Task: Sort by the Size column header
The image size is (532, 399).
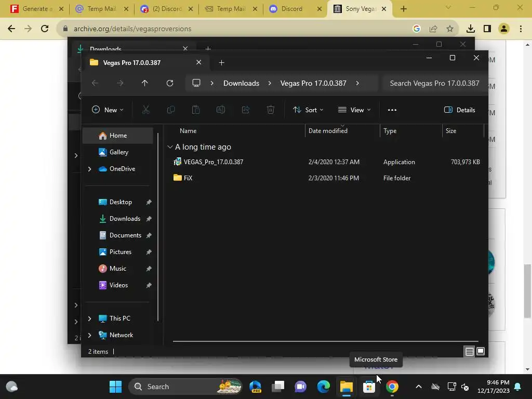Action: 450,130
